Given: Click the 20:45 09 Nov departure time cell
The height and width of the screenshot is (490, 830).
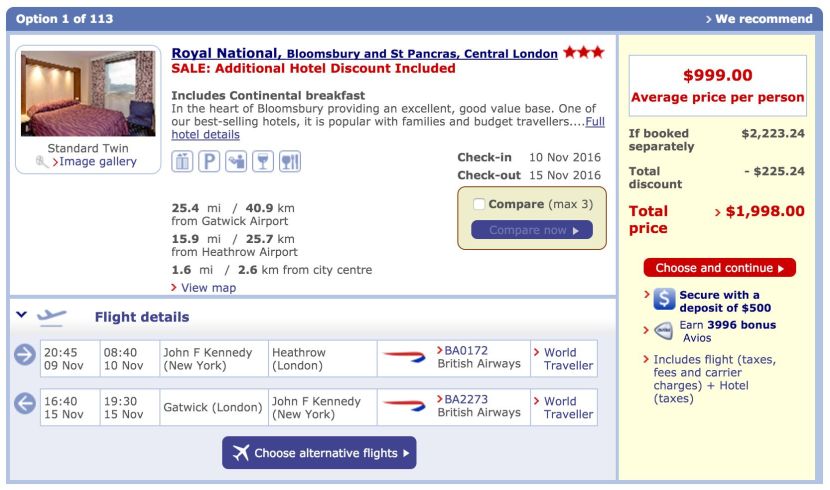Looking at the screenshot, I should click(70, 359).
